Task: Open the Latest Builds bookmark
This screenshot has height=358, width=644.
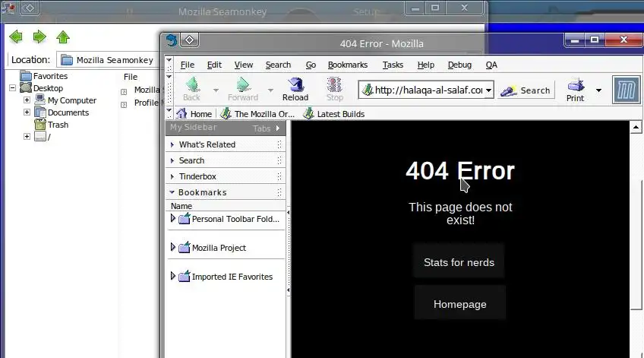Action: [334, 114]
